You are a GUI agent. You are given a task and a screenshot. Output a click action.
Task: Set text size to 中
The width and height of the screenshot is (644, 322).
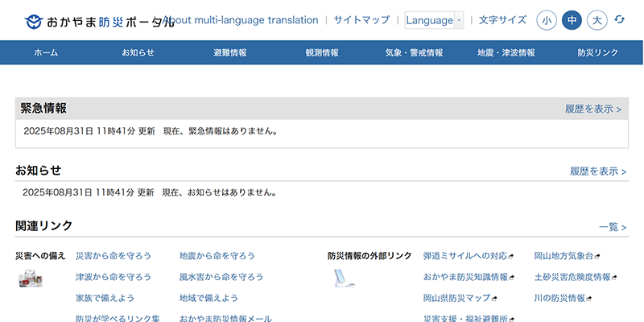tap(572, 20)
